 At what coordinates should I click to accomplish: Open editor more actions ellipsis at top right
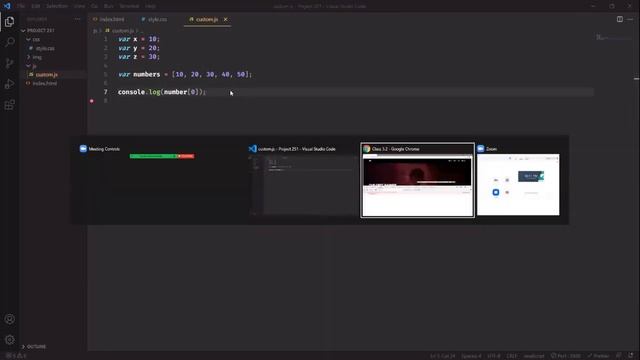point(630,19)
